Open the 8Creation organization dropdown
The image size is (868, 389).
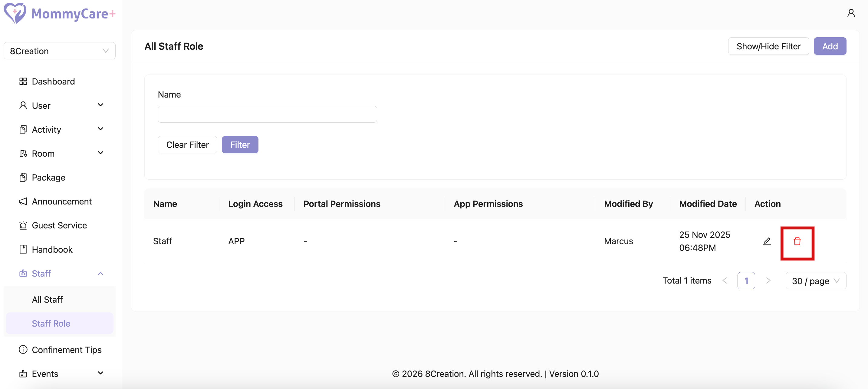tap(59, 51)
